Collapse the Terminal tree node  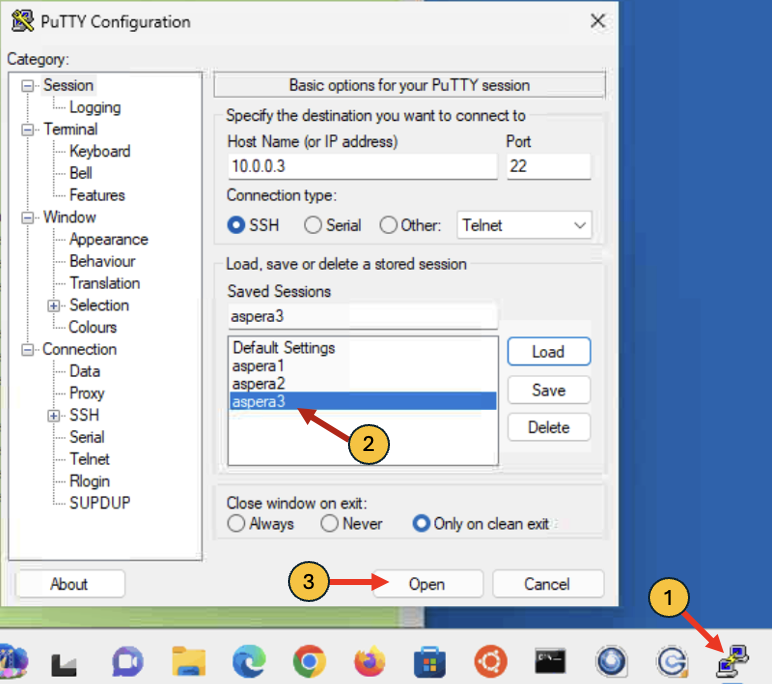tap(28, 130)
